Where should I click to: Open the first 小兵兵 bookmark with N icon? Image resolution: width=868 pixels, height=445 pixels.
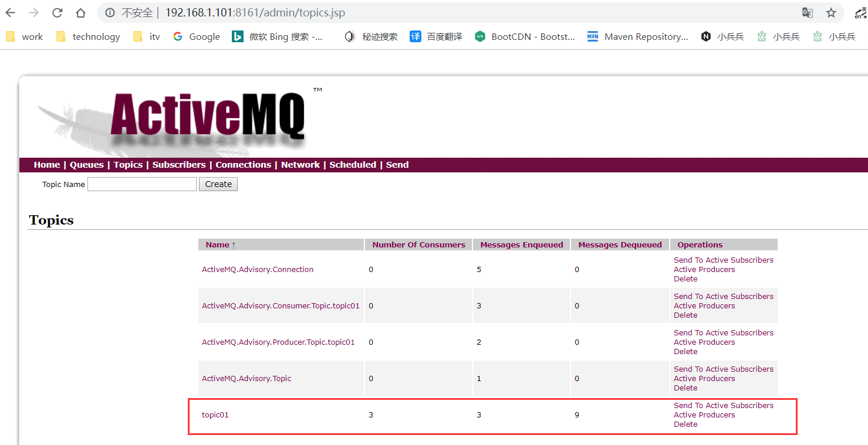pyautogui.click(x=722, y=36)
